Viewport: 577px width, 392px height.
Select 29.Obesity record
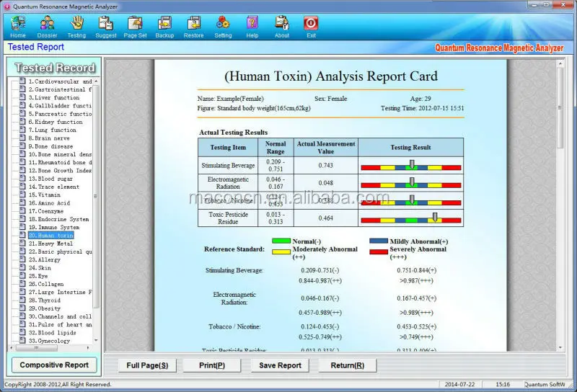pos(45,308)
